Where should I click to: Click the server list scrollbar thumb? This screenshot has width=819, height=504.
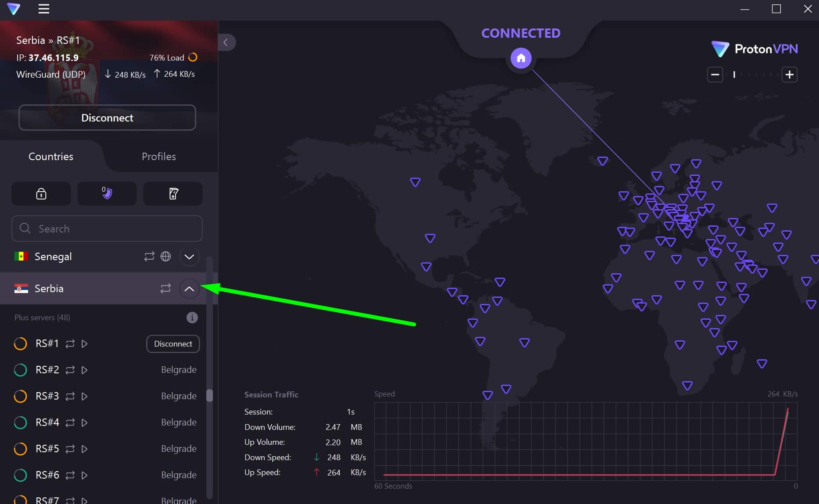(209, 395)
